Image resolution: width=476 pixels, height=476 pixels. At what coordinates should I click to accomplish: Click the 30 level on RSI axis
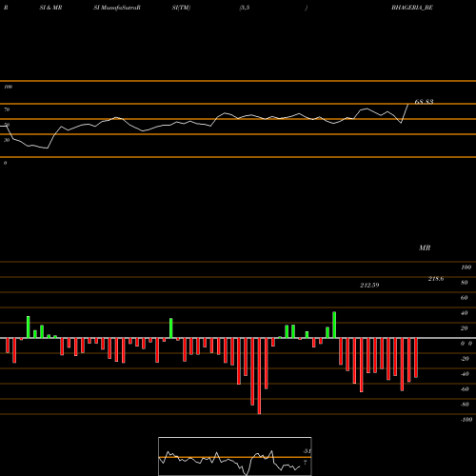pos(7,140)
